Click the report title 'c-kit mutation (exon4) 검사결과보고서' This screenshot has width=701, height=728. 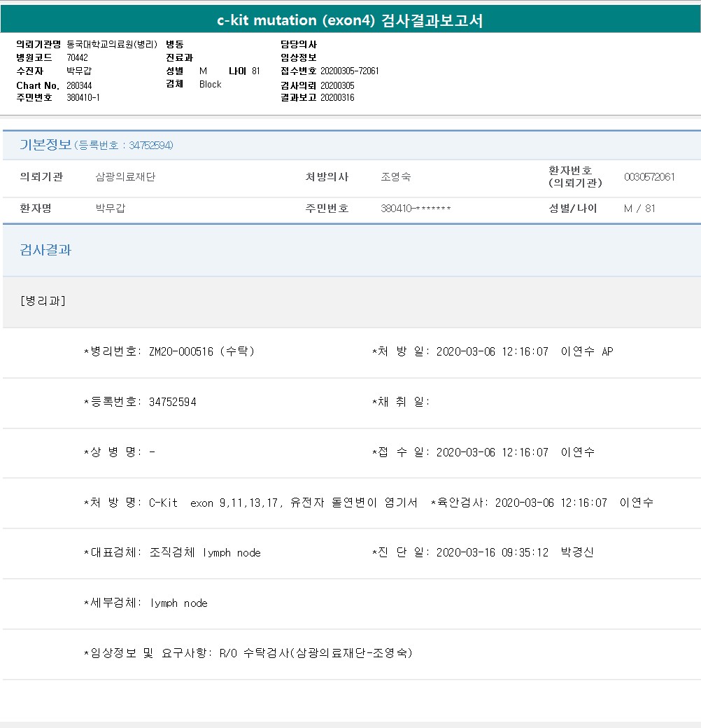(x=350, y=20)
